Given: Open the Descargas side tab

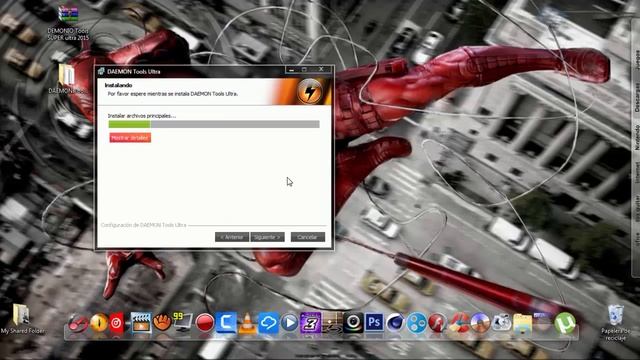Looking at the screenshot, I should coord(636,97).
